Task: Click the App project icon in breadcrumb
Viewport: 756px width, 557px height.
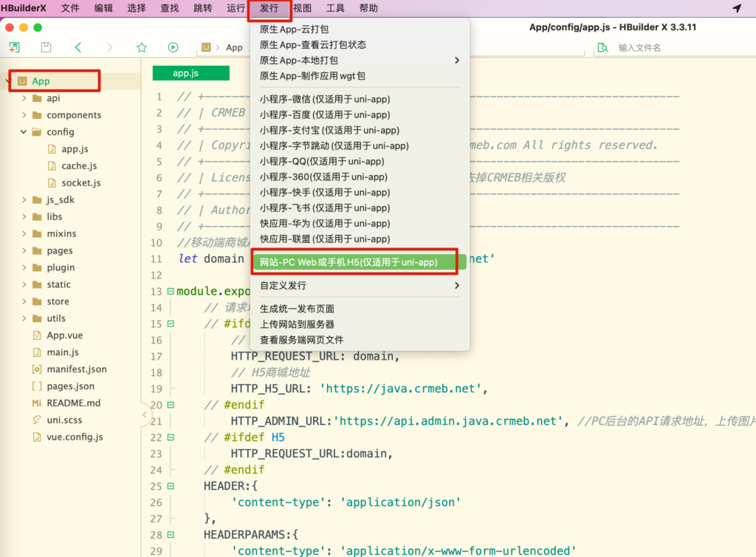Action: click(x=207, y=47)
